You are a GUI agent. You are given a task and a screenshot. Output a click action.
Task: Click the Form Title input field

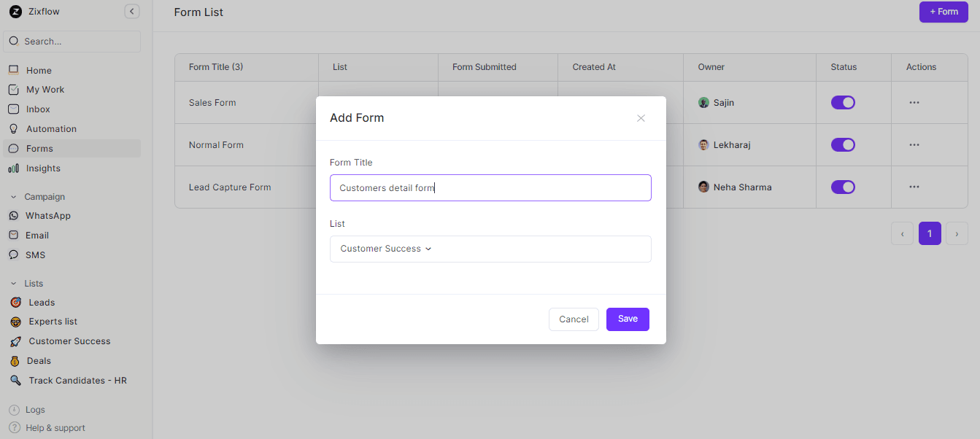point(490,188)
